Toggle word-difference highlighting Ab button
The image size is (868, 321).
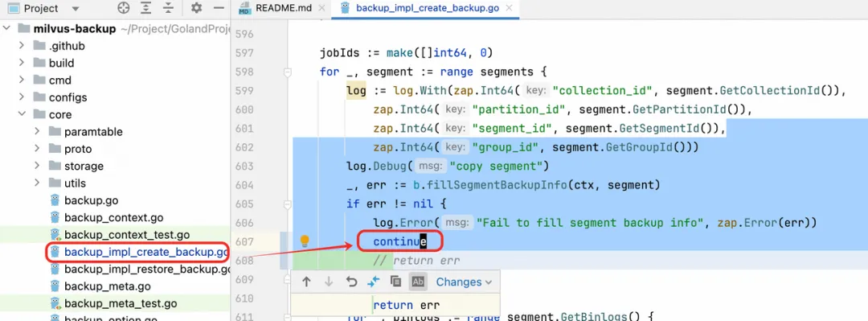[418, 282]
